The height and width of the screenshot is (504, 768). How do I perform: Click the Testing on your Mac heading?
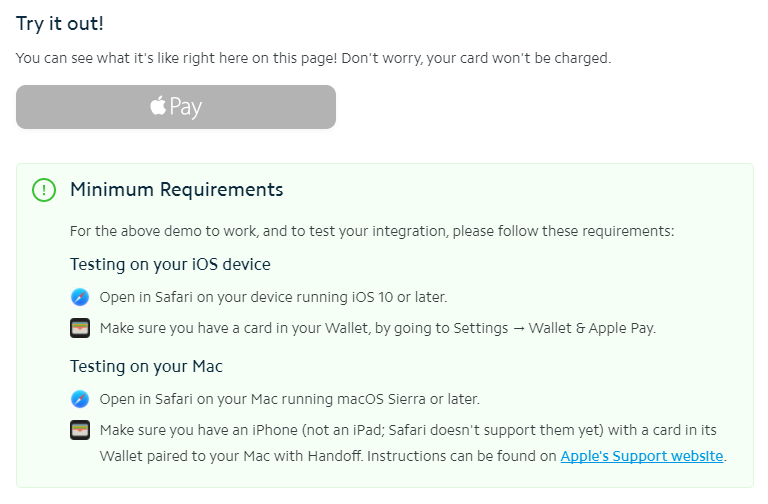(146, 366)
